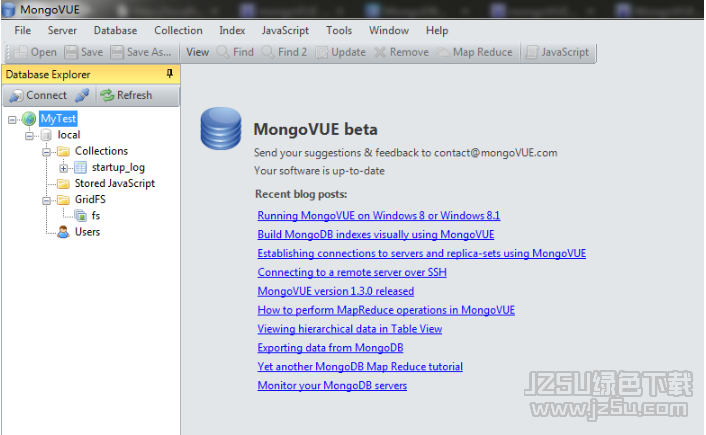Image resolution: width=706 pixels, height=435 pixels.
Task: Open the File menu
Action: (23, 31)
